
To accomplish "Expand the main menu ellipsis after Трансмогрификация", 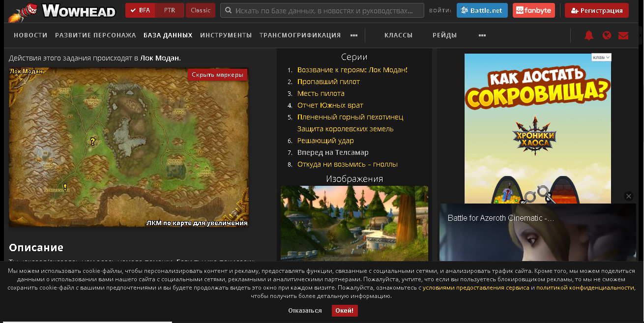I will (x=353, y=35).
